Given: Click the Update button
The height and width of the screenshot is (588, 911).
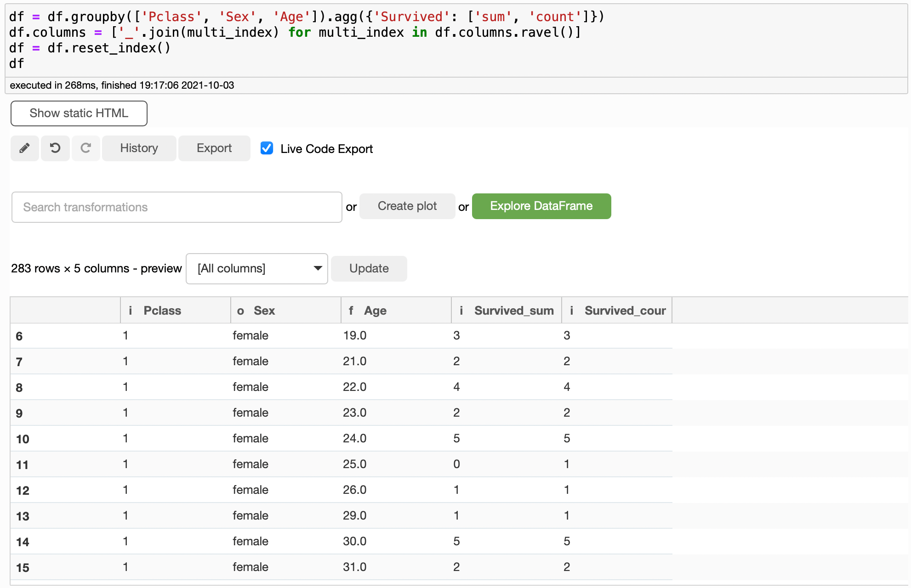Looking at the screenshot, I should pyautogui.click(x=369, y=268).
